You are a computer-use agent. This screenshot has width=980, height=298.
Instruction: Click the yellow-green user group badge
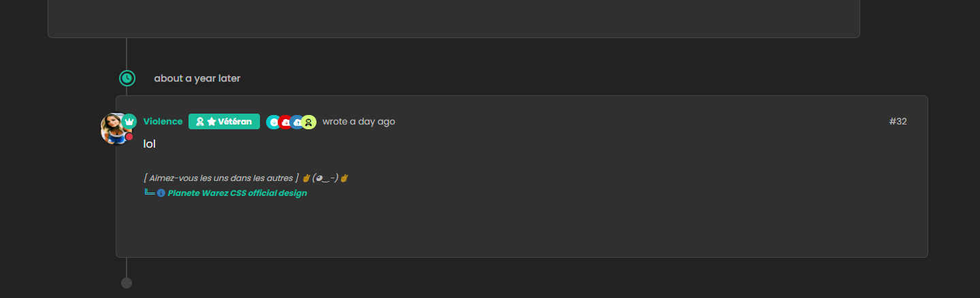point(309,122)
